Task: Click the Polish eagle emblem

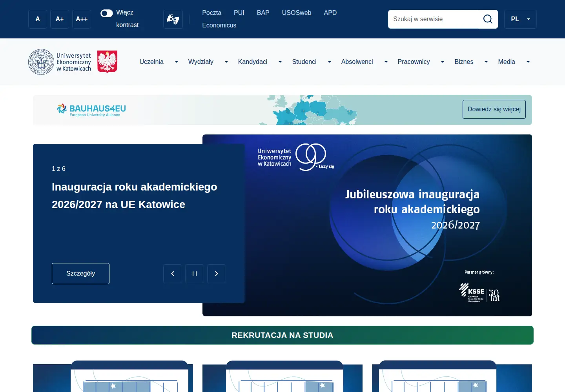Action: pyautogui.click(x=107, y=62)
